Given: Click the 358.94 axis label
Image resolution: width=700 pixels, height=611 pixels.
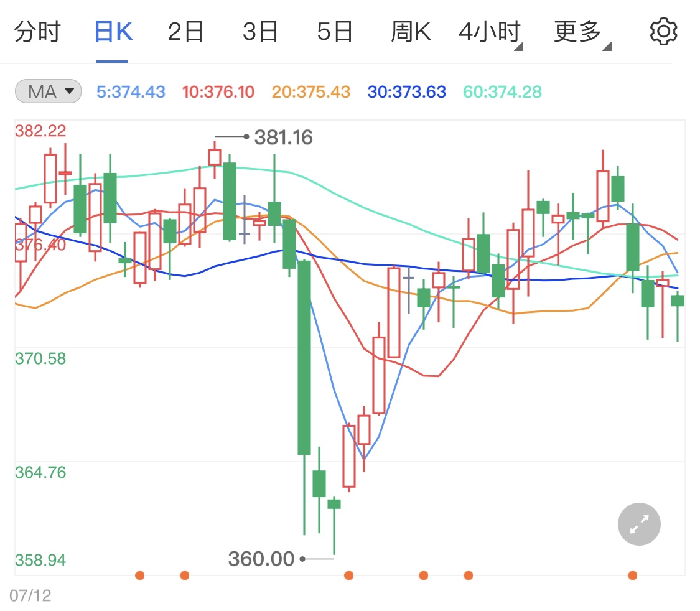Looking at the screenshot, I should coord(40,560).
